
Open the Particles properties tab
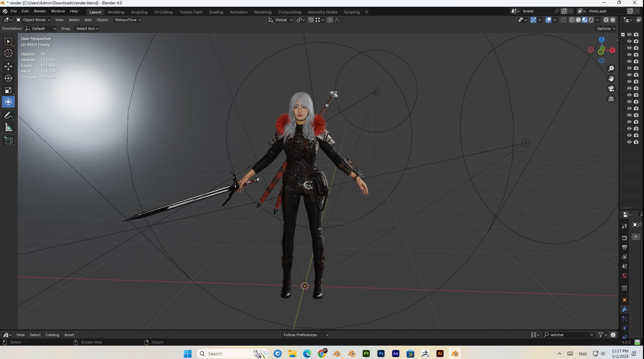(625, 319)
